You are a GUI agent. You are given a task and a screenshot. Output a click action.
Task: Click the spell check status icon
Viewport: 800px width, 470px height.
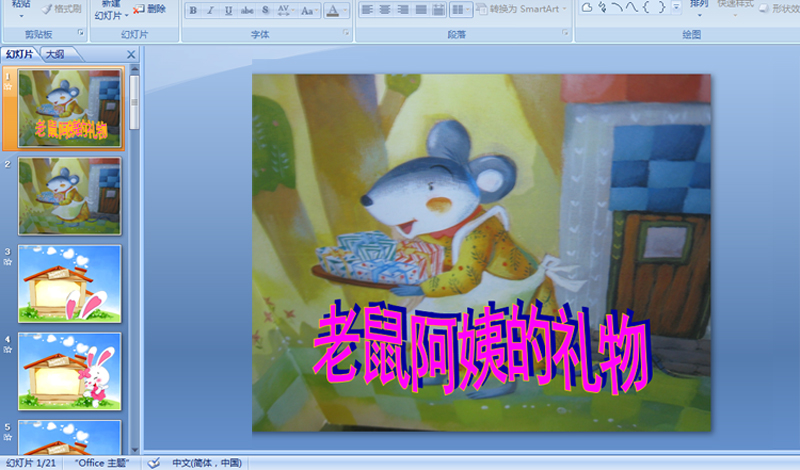pos(154,463)
